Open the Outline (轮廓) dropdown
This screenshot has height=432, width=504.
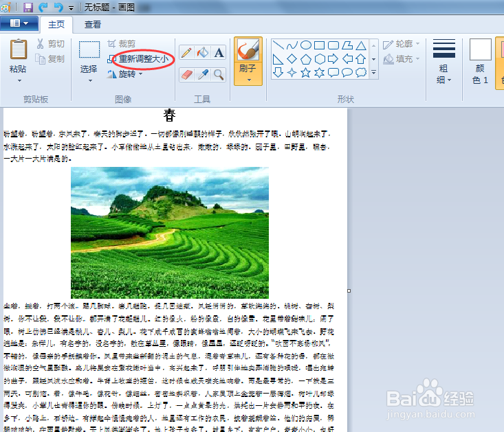pos(402,44)
